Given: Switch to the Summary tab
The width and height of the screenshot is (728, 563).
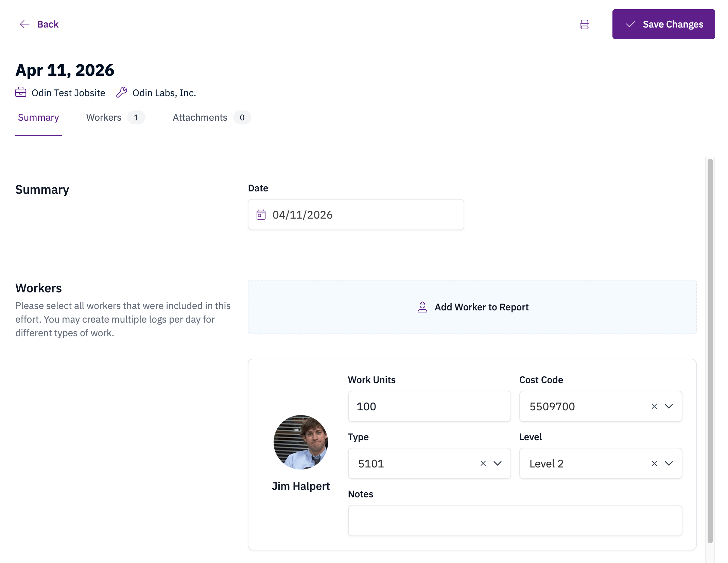Looking at the screenshot, I should coord(38,117).
